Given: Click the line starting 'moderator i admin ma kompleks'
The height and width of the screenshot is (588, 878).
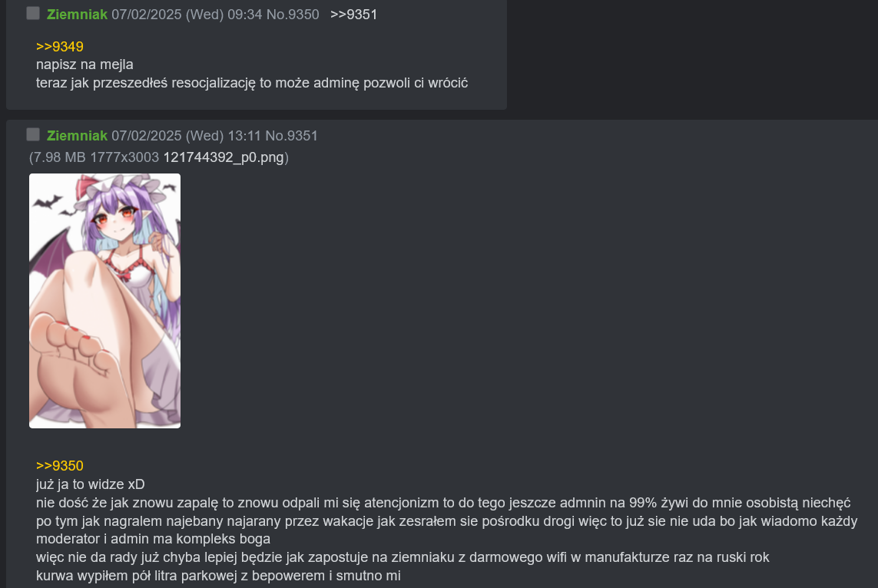Looking at the screenshot, I should tap(153, 539).
